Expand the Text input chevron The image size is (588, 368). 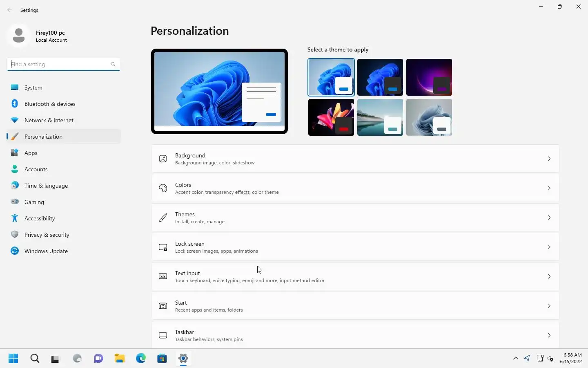[x=549, y=276]
